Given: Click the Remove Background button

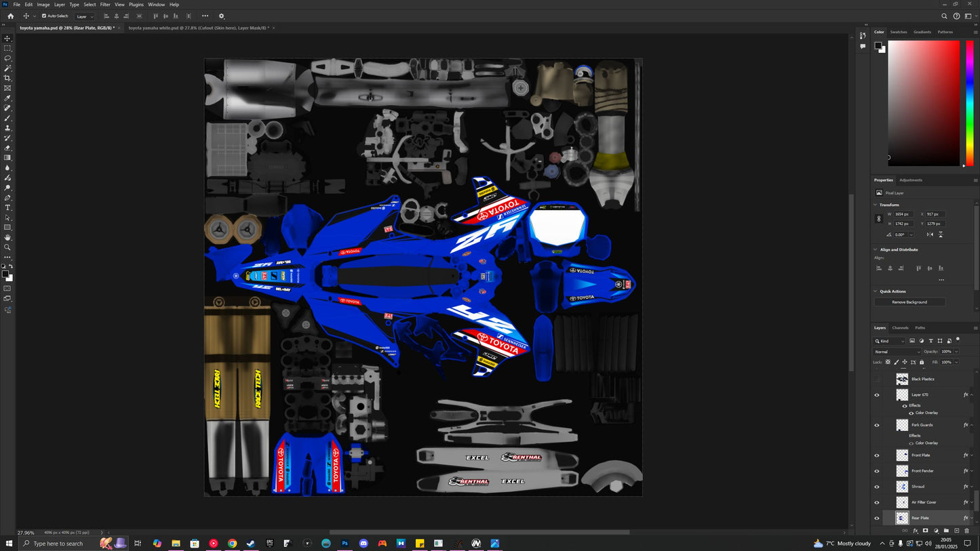Looking at the screenshot, I should [909, 302].
